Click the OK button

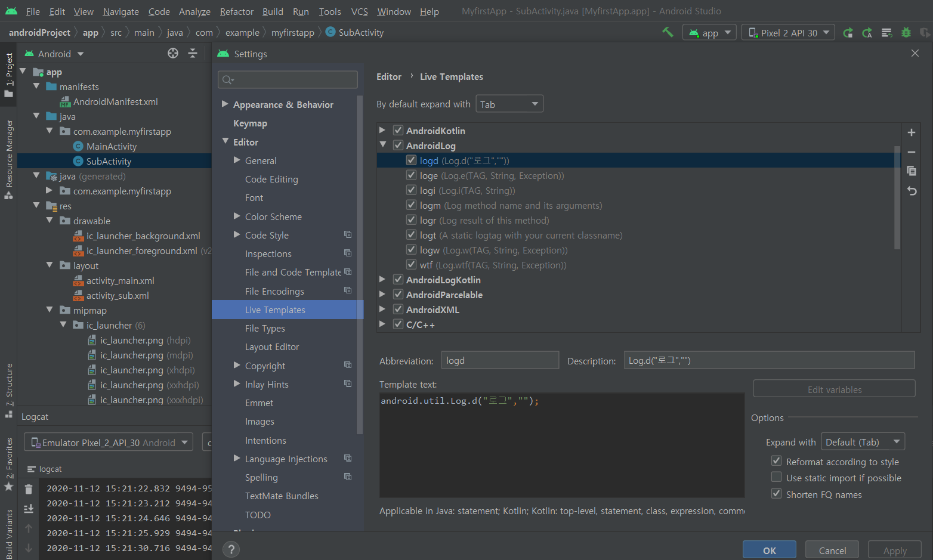click(770, 550)
